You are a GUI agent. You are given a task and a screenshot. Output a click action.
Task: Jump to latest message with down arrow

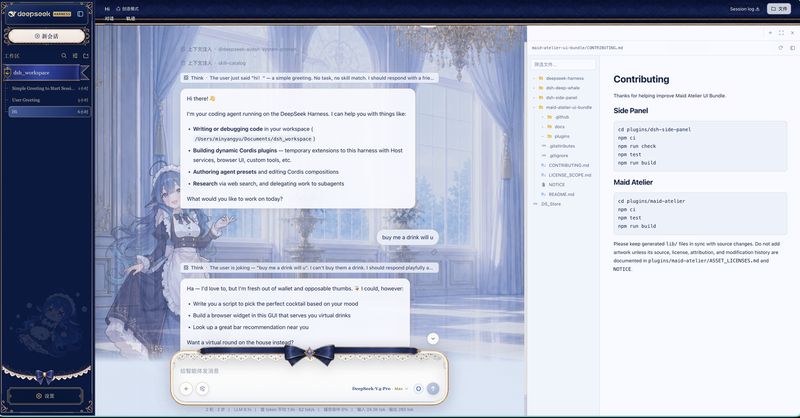pyautogui.click(x=433, y=338)
